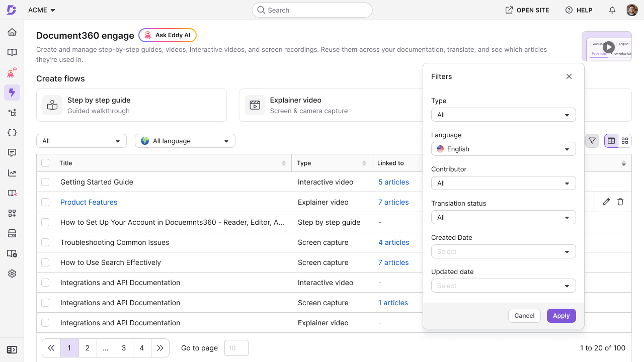Delete the Product Features row
Screen dimensions: 644x362
coord(620,202)
